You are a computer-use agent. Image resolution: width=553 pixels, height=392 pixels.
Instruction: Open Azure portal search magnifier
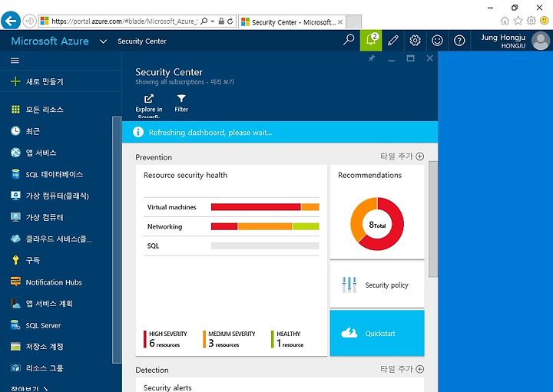coord(349,40)
